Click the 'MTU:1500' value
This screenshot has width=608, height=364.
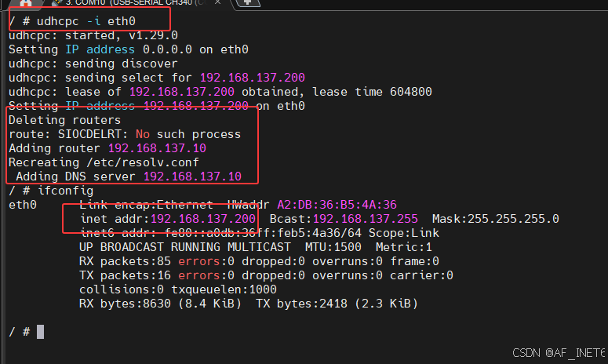point(333,247)
